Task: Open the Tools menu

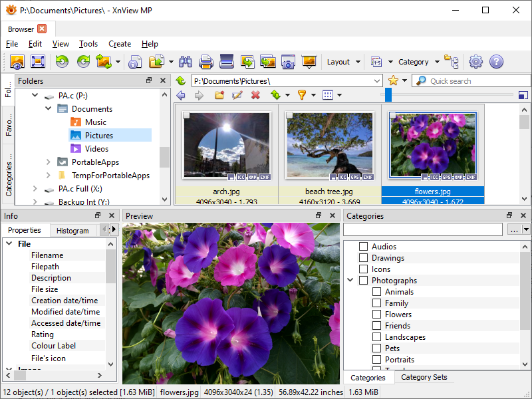Action: [88, 44]
